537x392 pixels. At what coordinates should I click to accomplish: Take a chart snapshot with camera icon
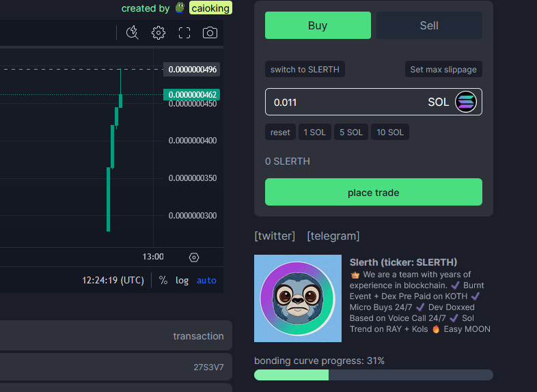[x=210, y=33]
